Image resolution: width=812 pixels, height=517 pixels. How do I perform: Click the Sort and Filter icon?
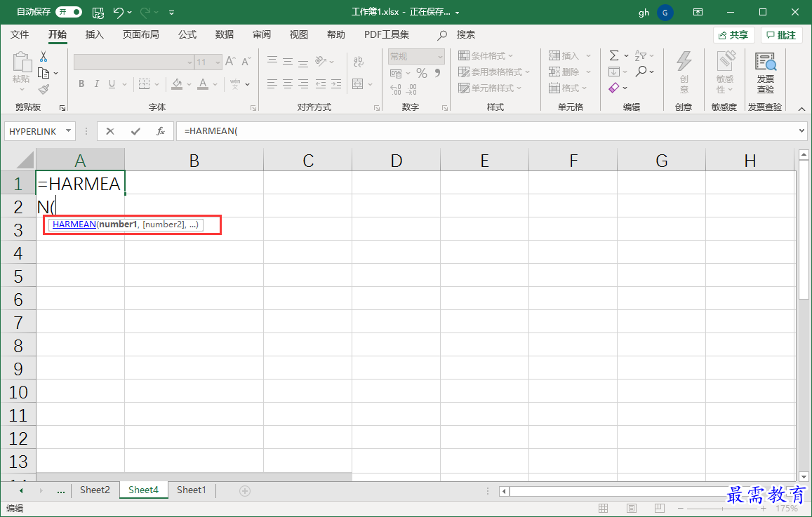point(641,55)
